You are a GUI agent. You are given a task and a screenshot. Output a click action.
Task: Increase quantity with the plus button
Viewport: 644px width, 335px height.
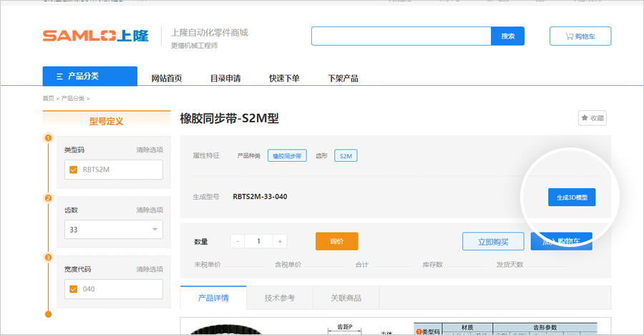coord(280,242)
